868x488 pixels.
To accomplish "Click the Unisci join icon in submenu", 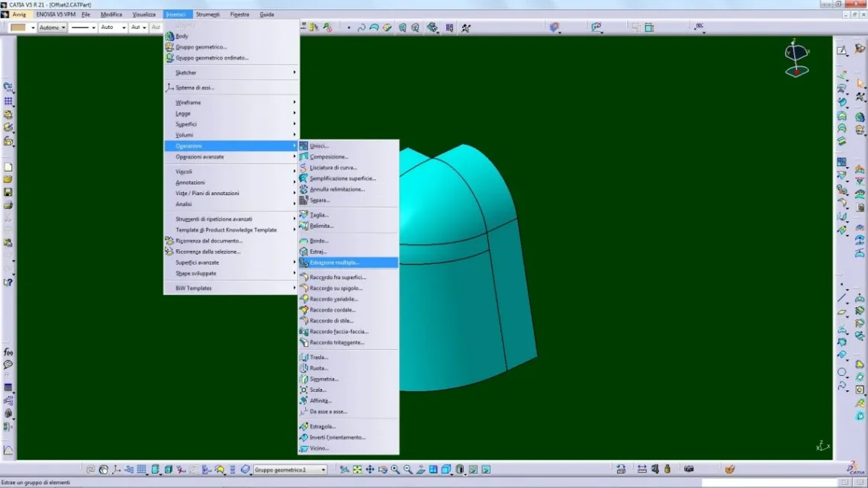I will pyautogui.click(x=304, y=146).
